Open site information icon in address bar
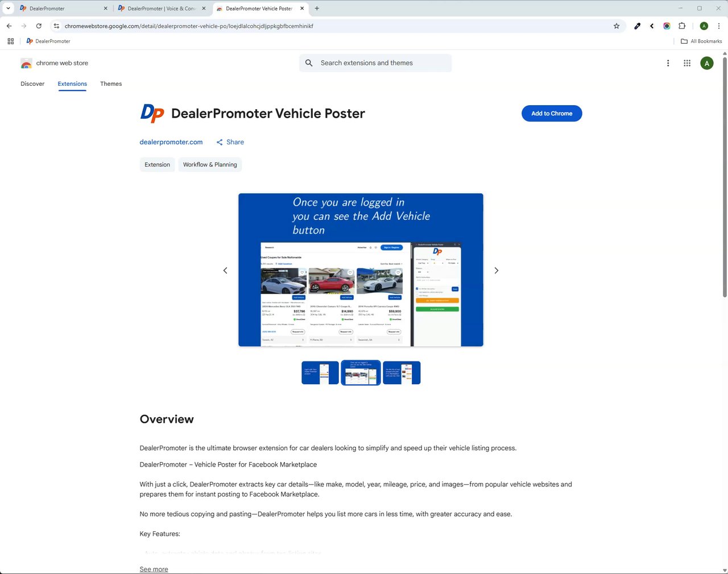The width and height of the screenshot is (728, 574). 56,26
